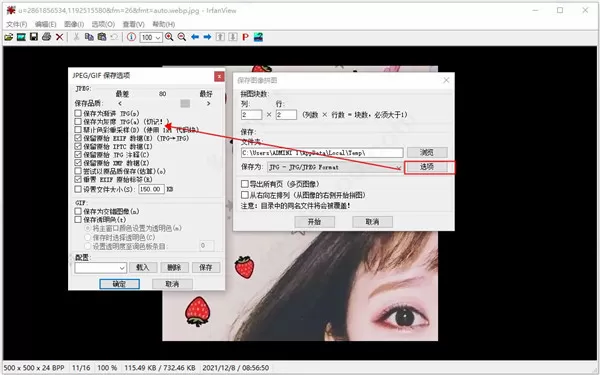
Task: Enable 保存为灰度 JPG(a) checkbox
Action: (78, 122)
